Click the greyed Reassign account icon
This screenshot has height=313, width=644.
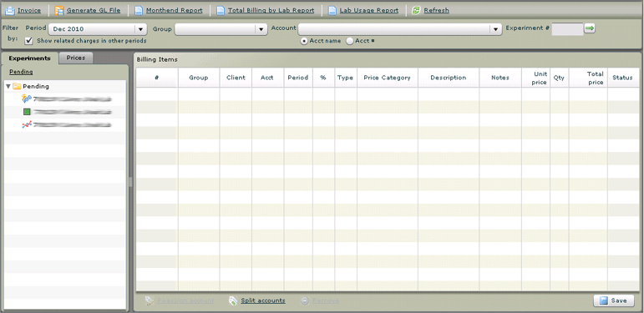coord(149,300)
